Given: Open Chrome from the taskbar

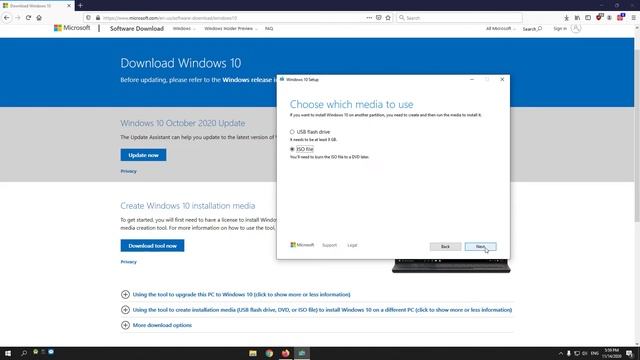Looking at the screenshot, I should coord(269,353).
